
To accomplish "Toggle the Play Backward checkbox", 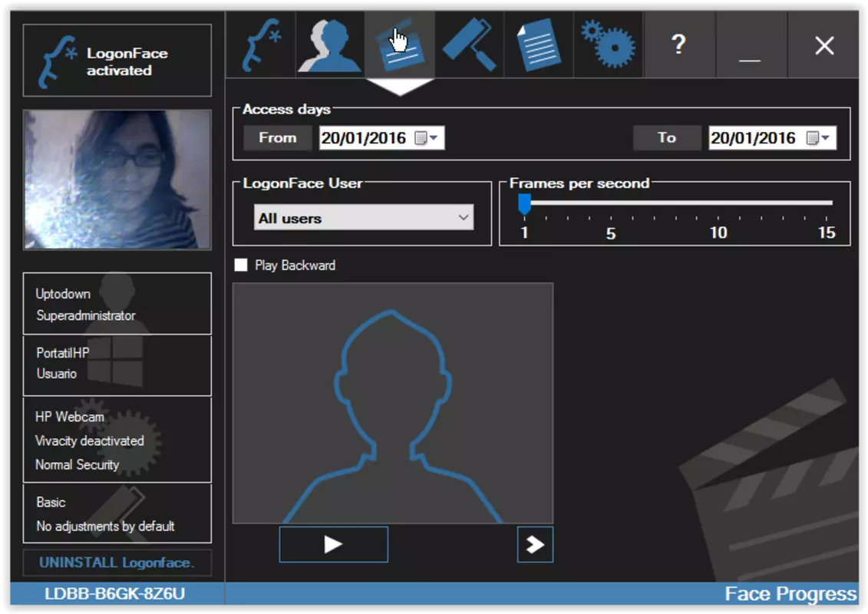I will click(x=241, y=266).
